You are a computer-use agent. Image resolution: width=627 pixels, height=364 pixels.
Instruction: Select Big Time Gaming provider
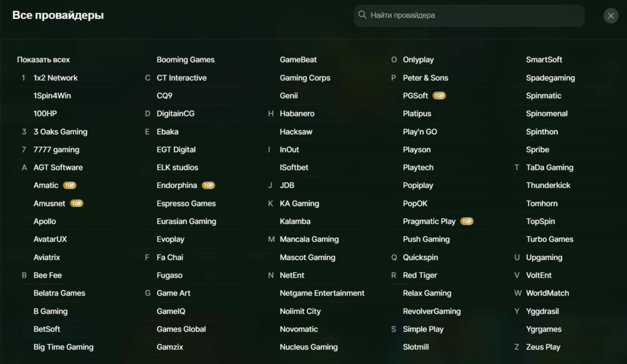(64, 347)
